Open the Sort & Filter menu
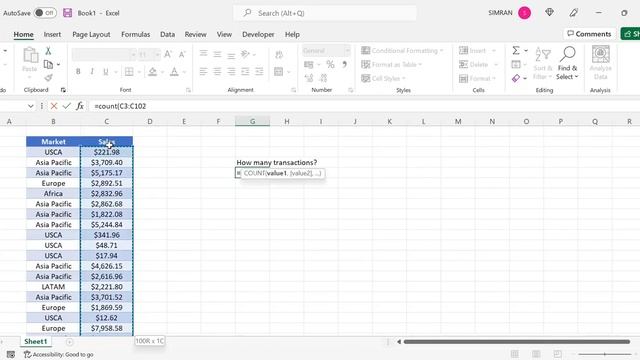 point(543,63)
